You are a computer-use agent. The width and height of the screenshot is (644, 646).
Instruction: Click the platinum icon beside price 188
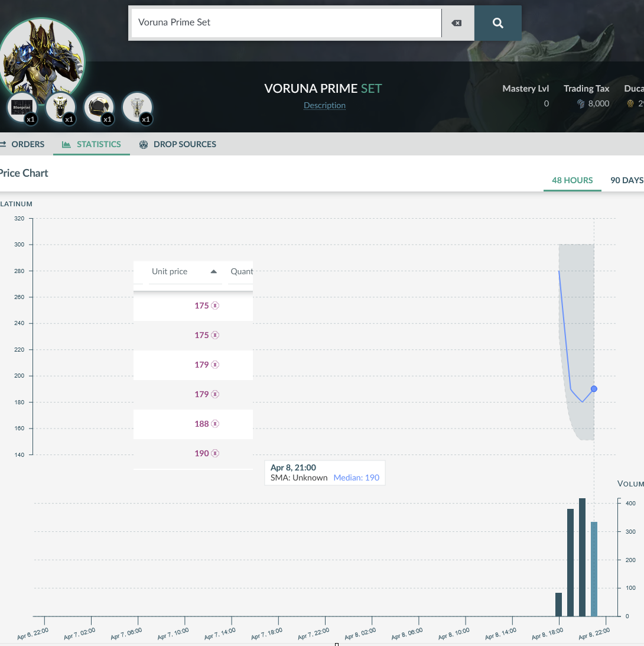click(x=215, y=424)
